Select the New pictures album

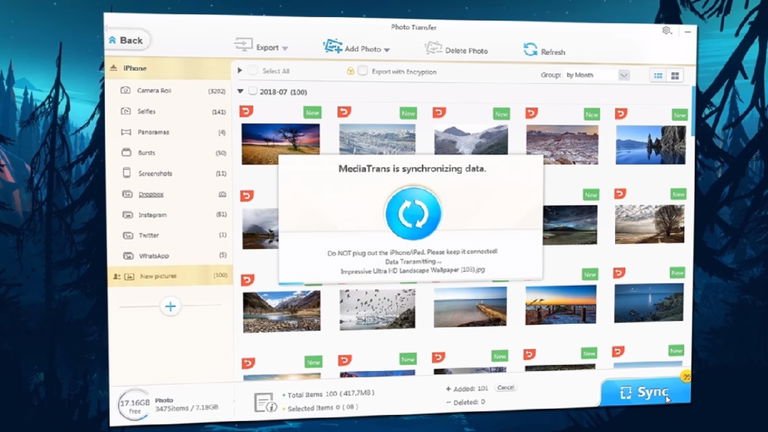point(169,276)
